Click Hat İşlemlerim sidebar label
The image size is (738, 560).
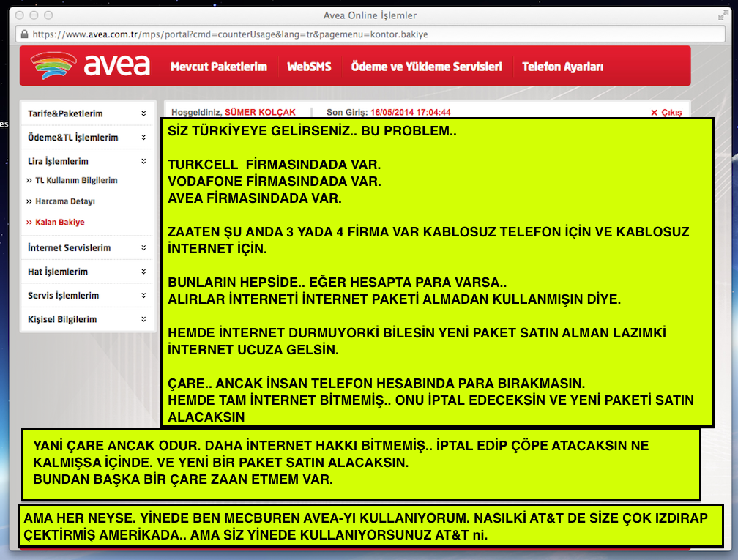[57, 272]
